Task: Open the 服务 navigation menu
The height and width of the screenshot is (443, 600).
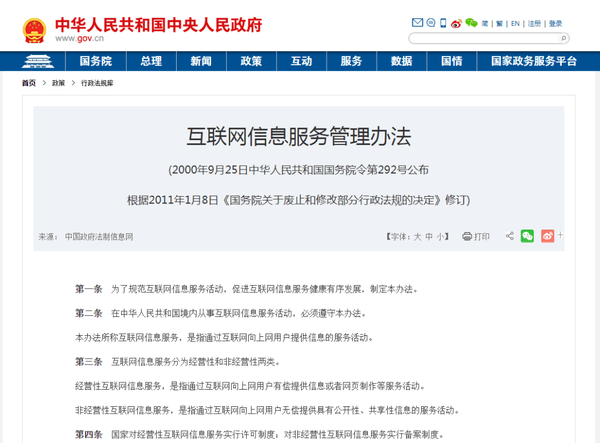Action: click(351, 61)
